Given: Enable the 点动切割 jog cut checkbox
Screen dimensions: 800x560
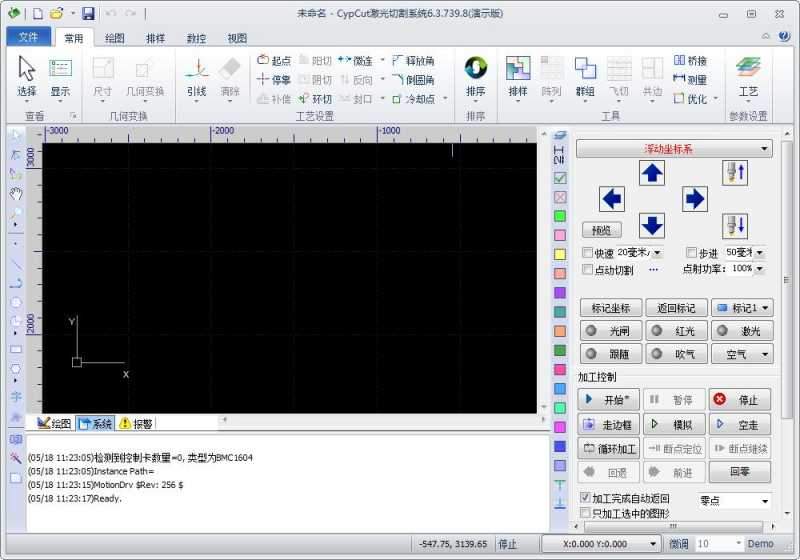Looking at the screenshot, I should pyautogui.click(x=587, y=269).
